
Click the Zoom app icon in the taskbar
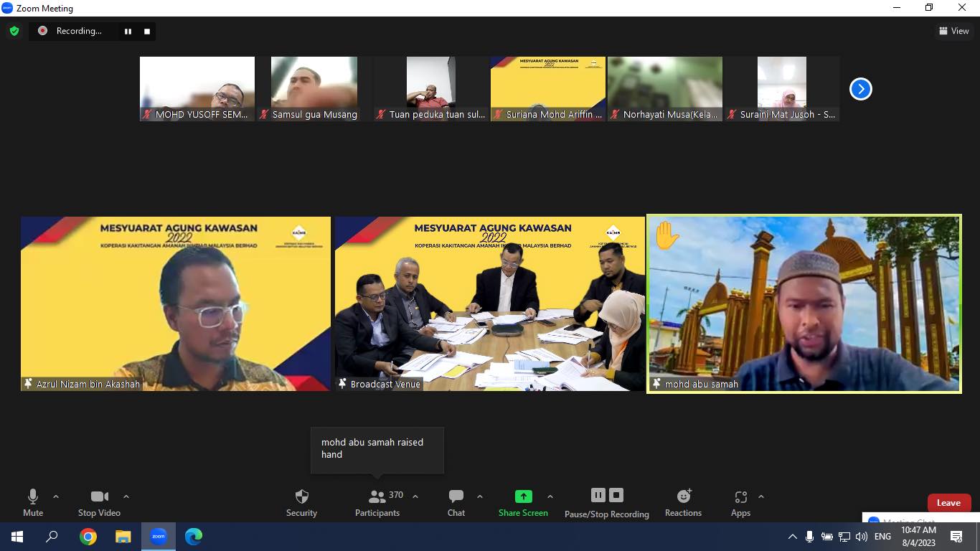(159, 536)
